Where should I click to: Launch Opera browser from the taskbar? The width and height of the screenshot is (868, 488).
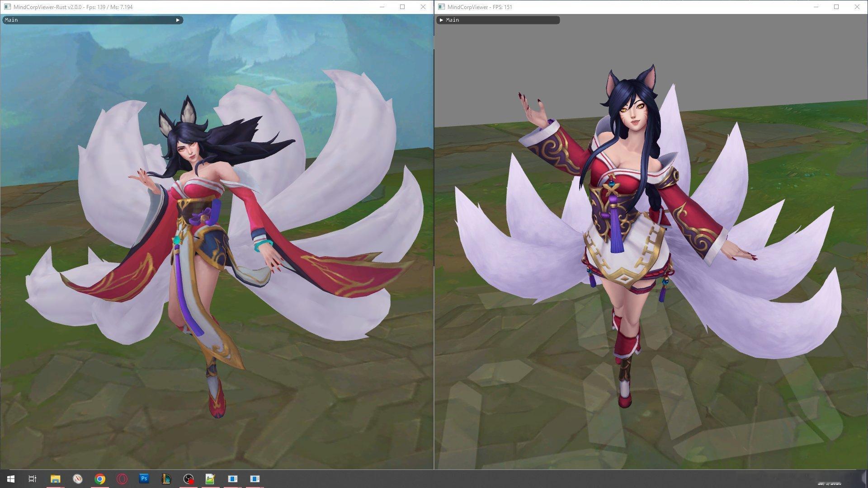(x=122, y=479)
